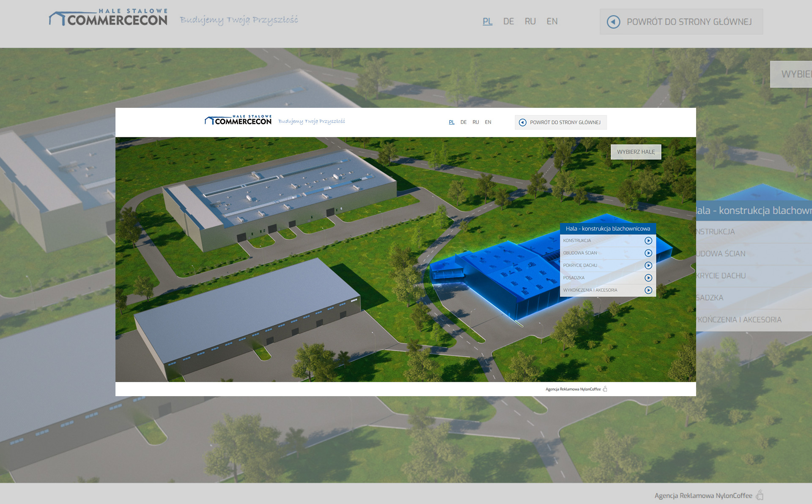Click the arrow icon beside KONSTRUKCJA in foreground menu
812x504 pixels.
pyautogui.click(x=648, y=241)
